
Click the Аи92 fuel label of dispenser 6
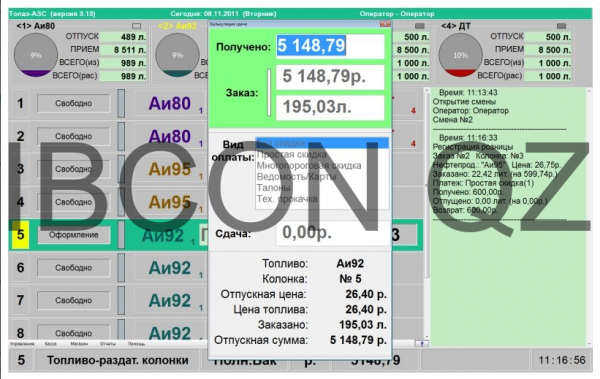click(x=170, y=268)
